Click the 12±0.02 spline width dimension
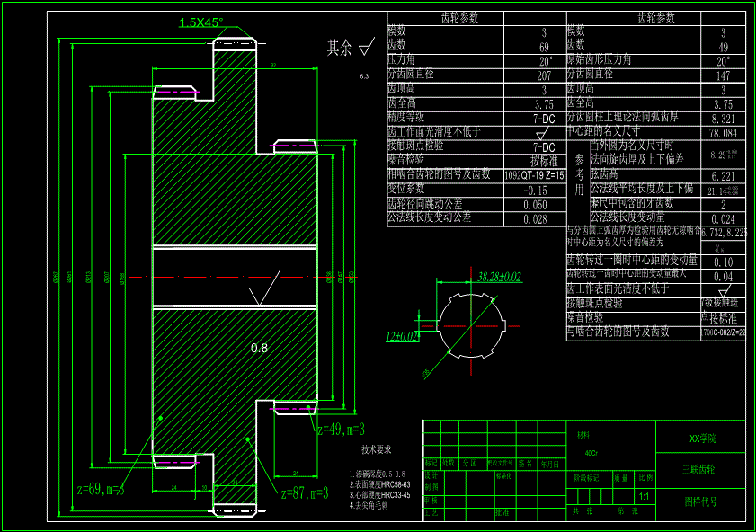The image size is (756, 532). coord(402,336)
